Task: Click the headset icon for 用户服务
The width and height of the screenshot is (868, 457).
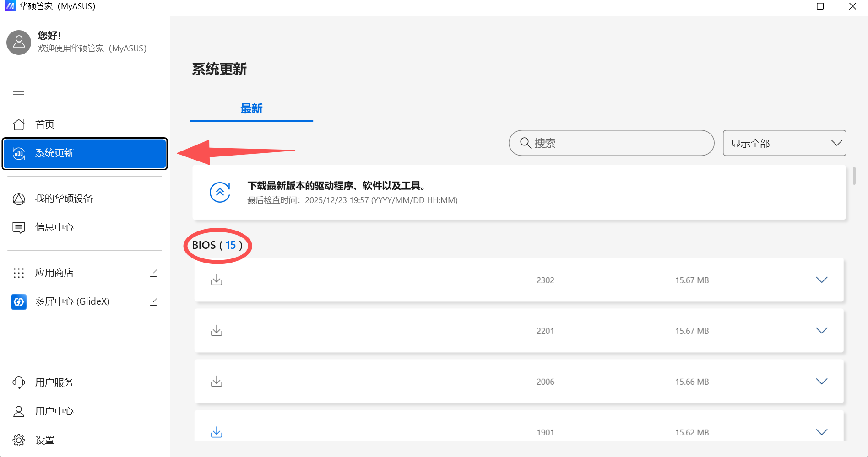Action: pos(19,382)
